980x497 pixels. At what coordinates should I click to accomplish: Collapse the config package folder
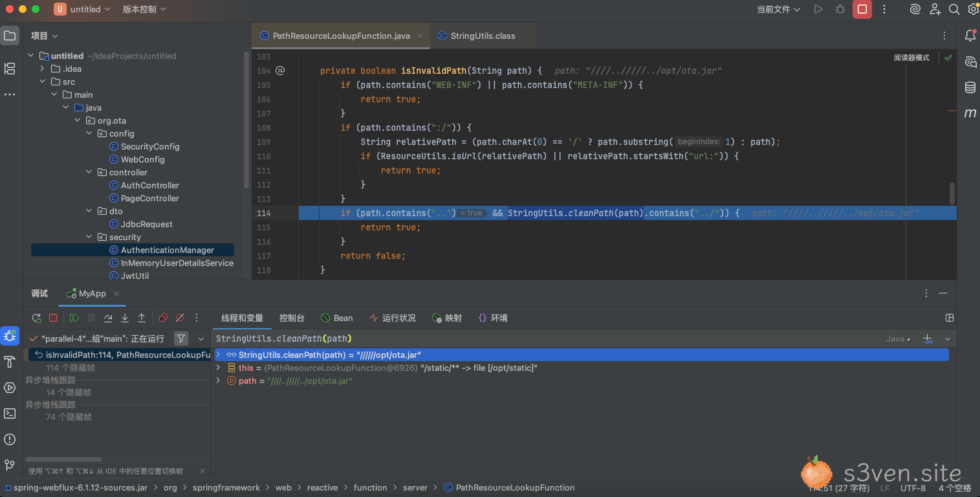(89, 133)
